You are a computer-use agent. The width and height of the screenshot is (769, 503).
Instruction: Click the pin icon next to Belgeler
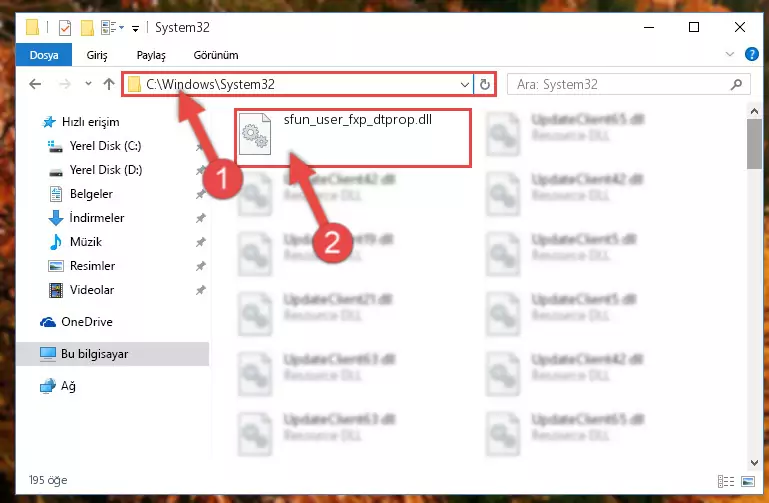201,194
